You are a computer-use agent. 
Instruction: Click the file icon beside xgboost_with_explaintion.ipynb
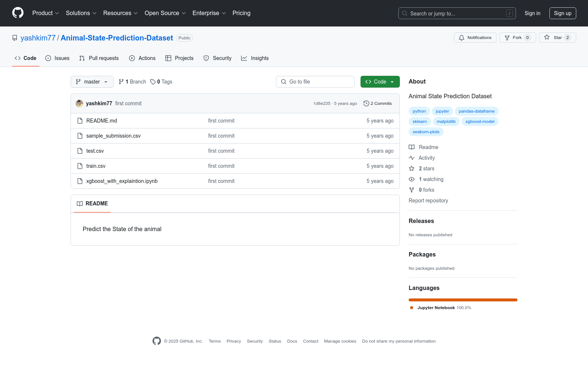(x=80, y=181)
